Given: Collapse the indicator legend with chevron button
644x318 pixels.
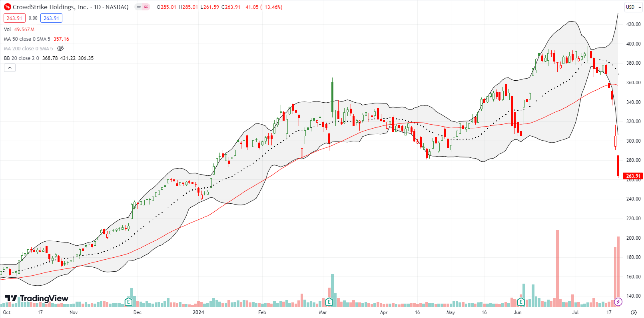Looking at the screenshot, I should [10, 68].
